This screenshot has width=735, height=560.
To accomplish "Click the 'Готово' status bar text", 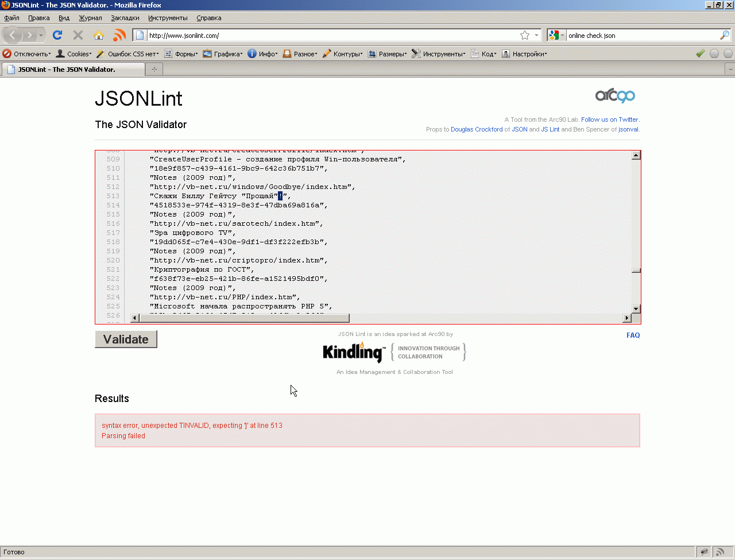I will tap(14, 553).
